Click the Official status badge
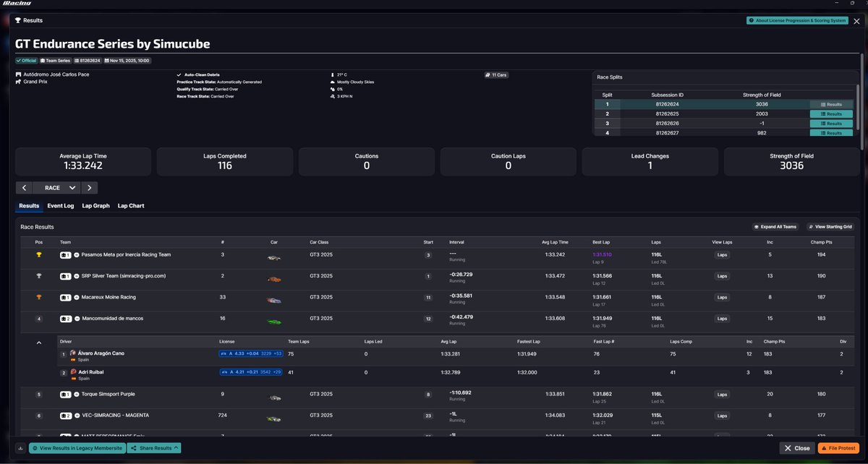Viewport: 868px width, 464px height. 26,61
